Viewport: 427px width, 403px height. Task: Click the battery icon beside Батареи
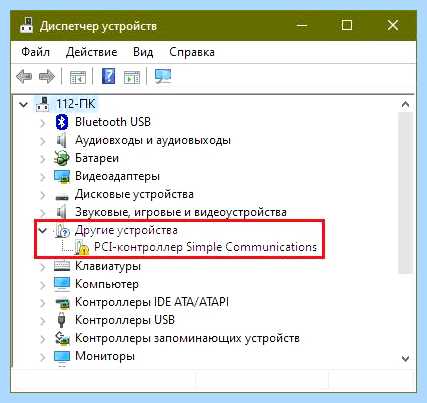62,158
